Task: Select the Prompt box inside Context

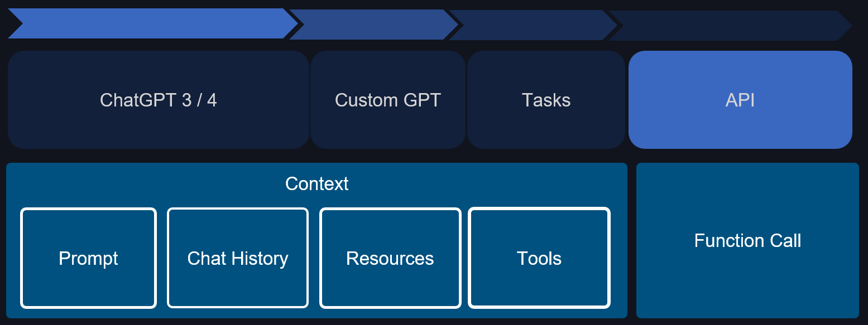Action: coord(88,258)
